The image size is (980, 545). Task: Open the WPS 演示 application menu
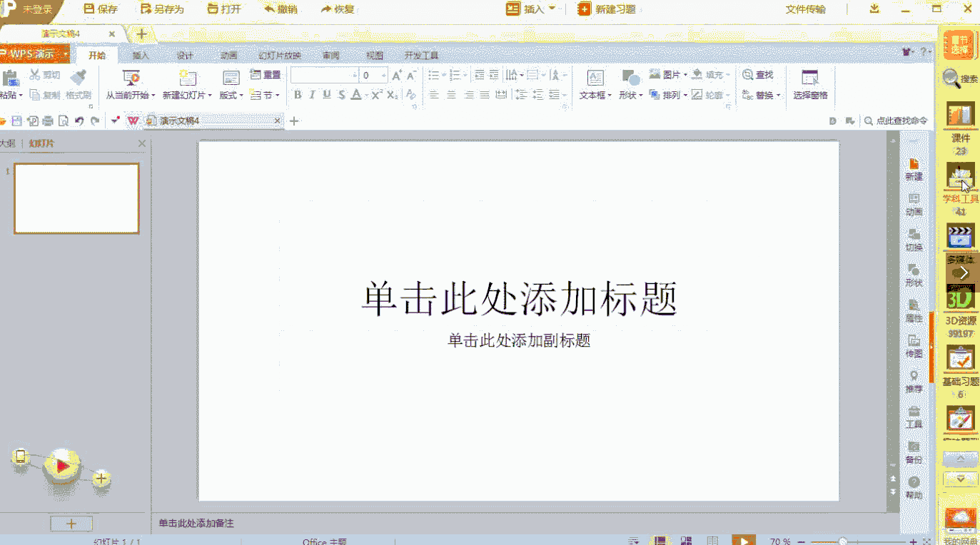click(x=34, y=54)
